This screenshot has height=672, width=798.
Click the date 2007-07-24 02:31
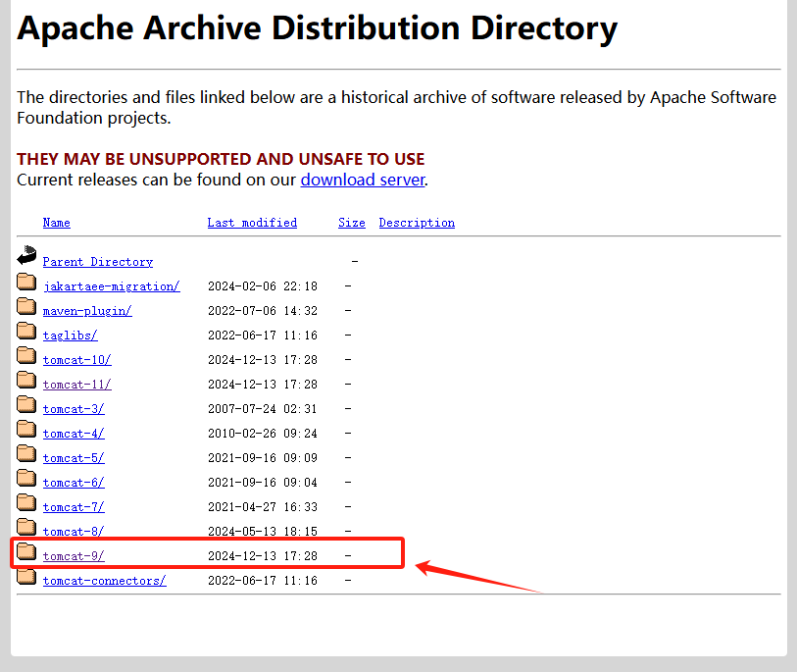[x=263, y=409]
